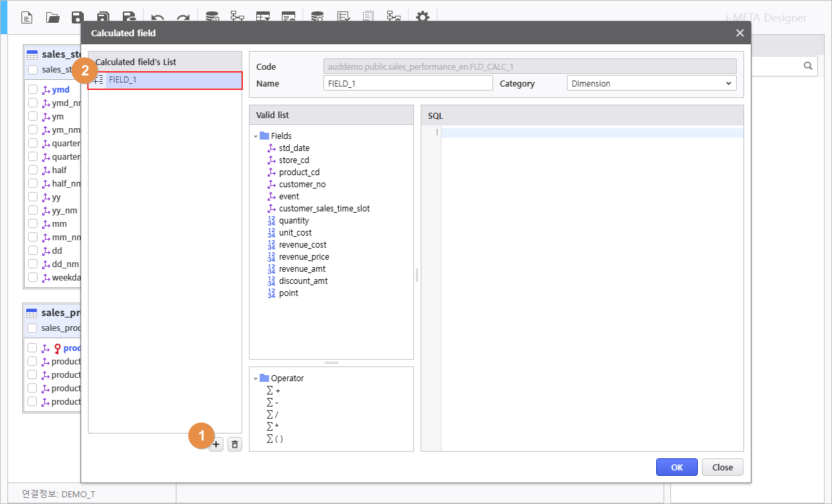Click the New document toolbar icon
The width and height of the screenshot is (832, 504).
(x=27, y=17)
